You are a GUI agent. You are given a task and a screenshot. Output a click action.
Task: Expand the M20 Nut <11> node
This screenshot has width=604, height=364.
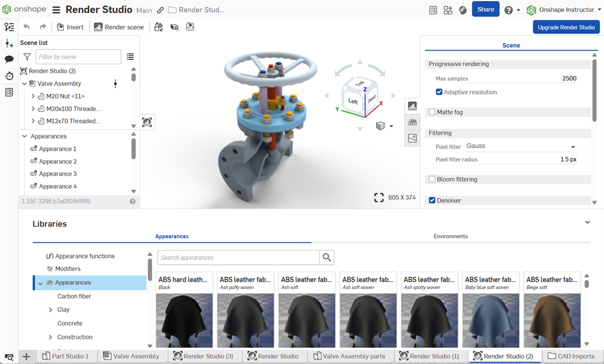coord(33,96)
